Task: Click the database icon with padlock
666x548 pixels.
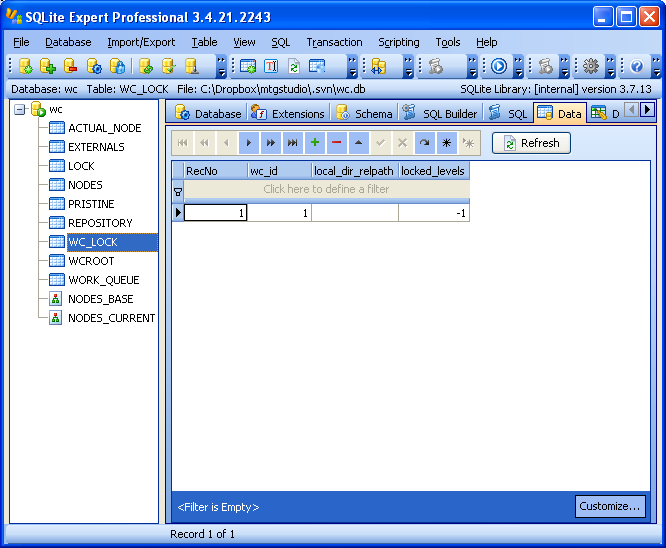Action: tap(117, 66)
